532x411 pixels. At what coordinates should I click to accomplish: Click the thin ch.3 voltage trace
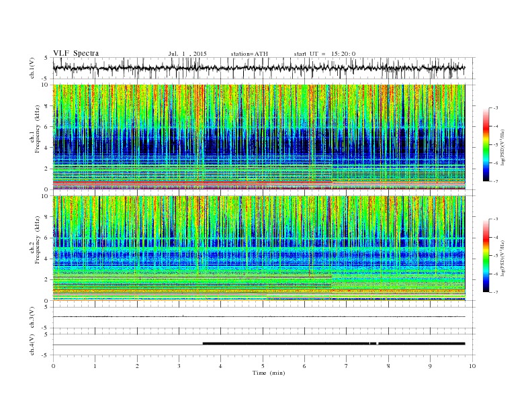coord(259,317)
